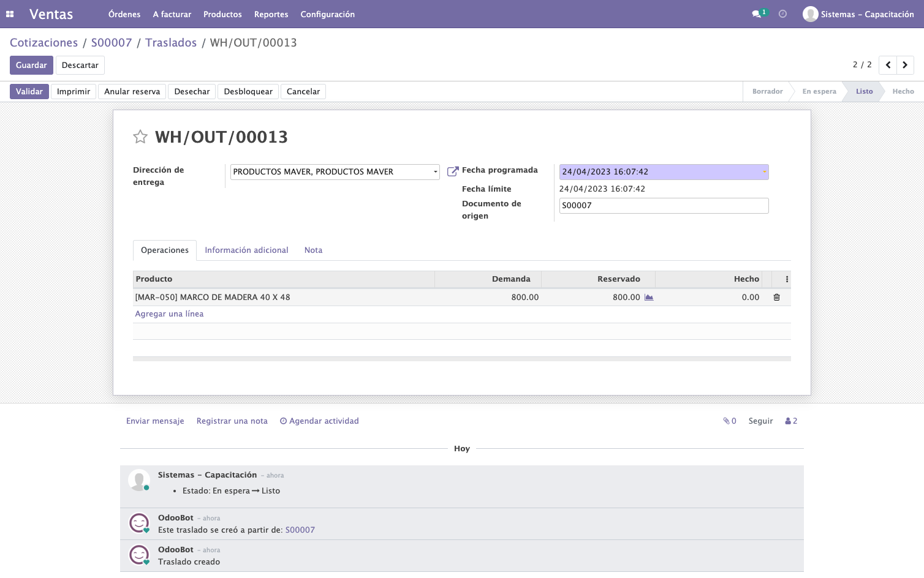The image size is (924, 578).
Task: Click Agendar actividad
Action: click(x=319, y=421)
